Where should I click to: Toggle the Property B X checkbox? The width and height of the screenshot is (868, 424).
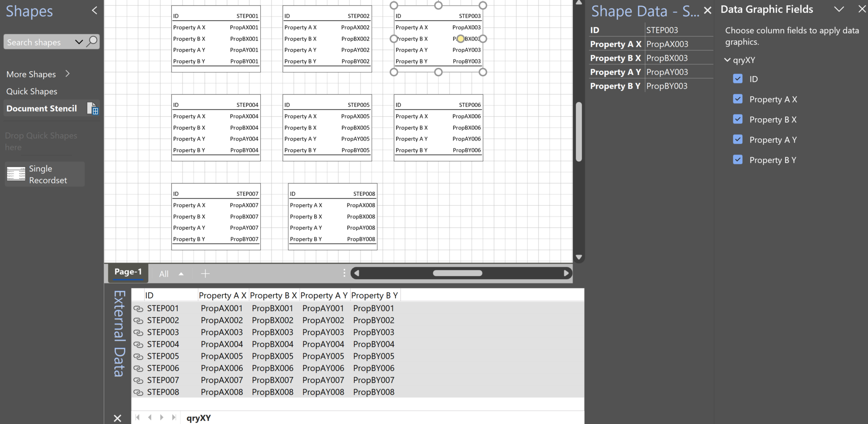(x=738, y=119)
